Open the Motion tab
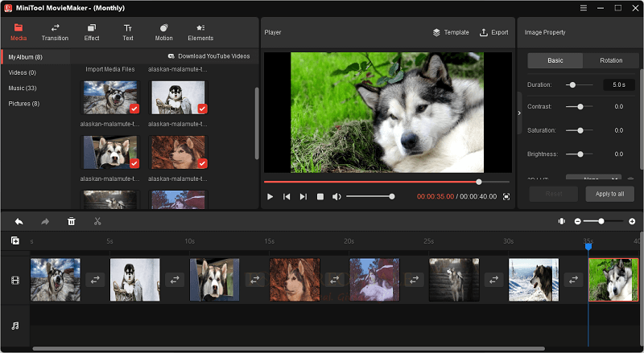This screenshot has height=353, width=644. 163,32
